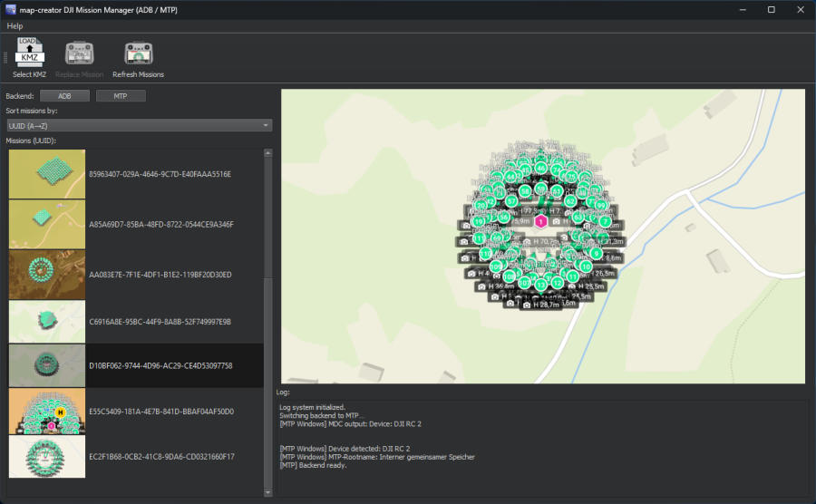Switch backend to MTP

121,95
